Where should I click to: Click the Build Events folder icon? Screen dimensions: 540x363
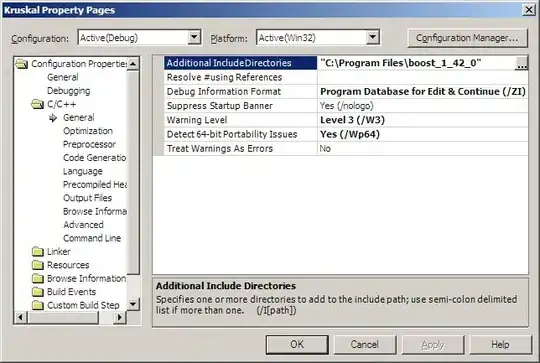[38, 292]
